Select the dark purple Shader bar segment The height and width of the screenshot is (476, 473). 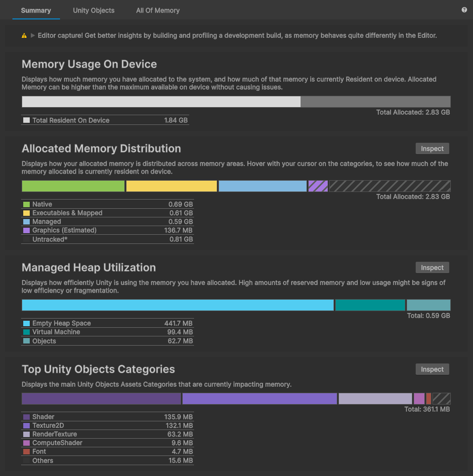(x=101, y=399)
